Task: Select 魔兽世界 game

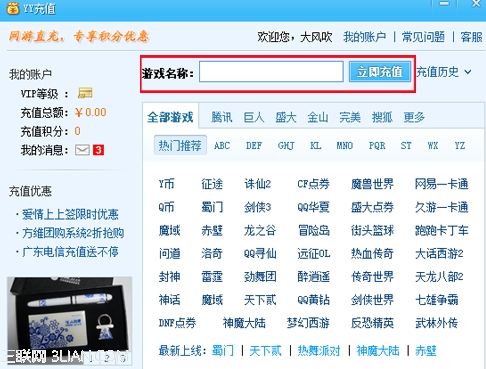Action: (372, 184)
